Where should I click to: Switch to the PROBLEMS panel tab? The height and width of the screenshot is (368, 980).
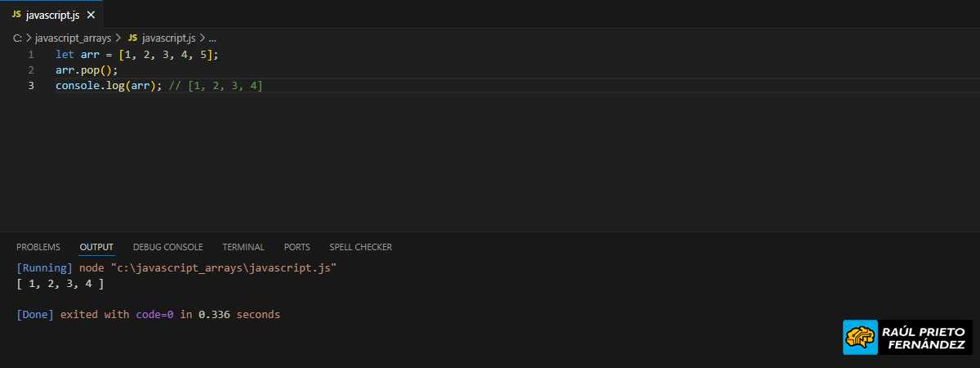point(38,247)
